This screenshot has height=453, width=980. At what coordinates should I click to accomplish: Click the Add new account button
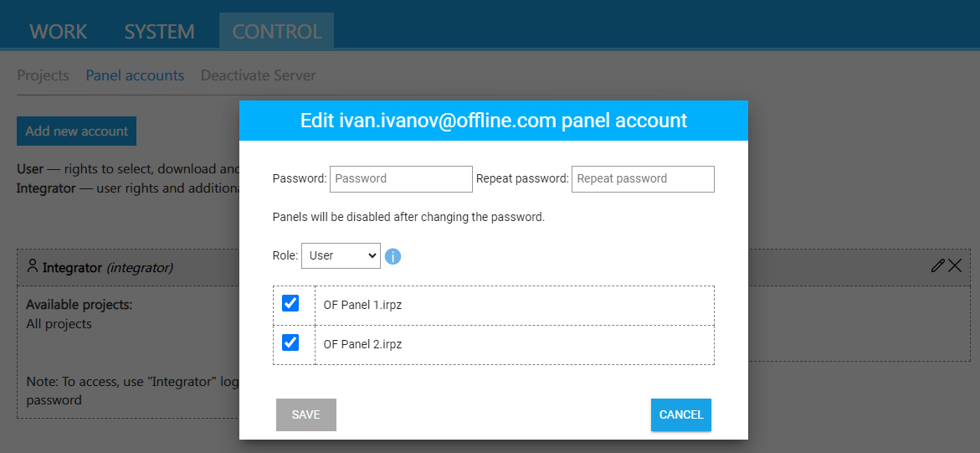[76, 131]
